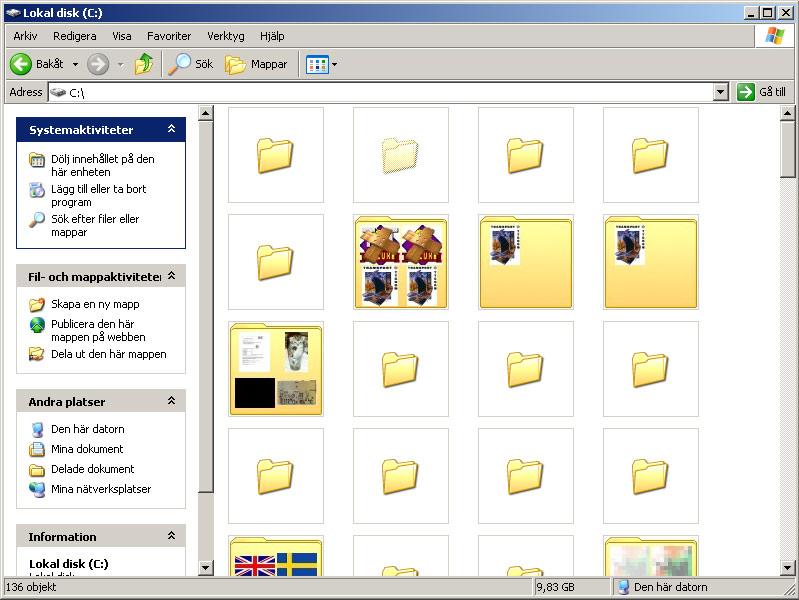Open the Sök search tool
Image resolution: width=799 pixels, height=600 pixels.
pyautogui.click(x=191, y=64)
